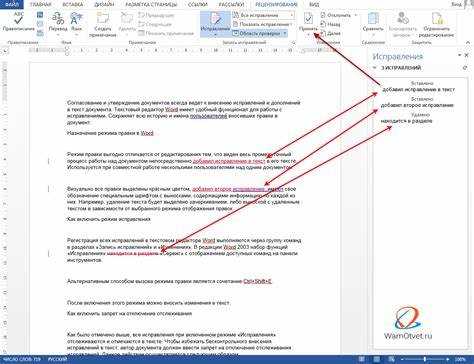This screenshot has width=474, height=364.
Task: Open the dropdown arrow under Исправления button
Action: tap(215, 34)
